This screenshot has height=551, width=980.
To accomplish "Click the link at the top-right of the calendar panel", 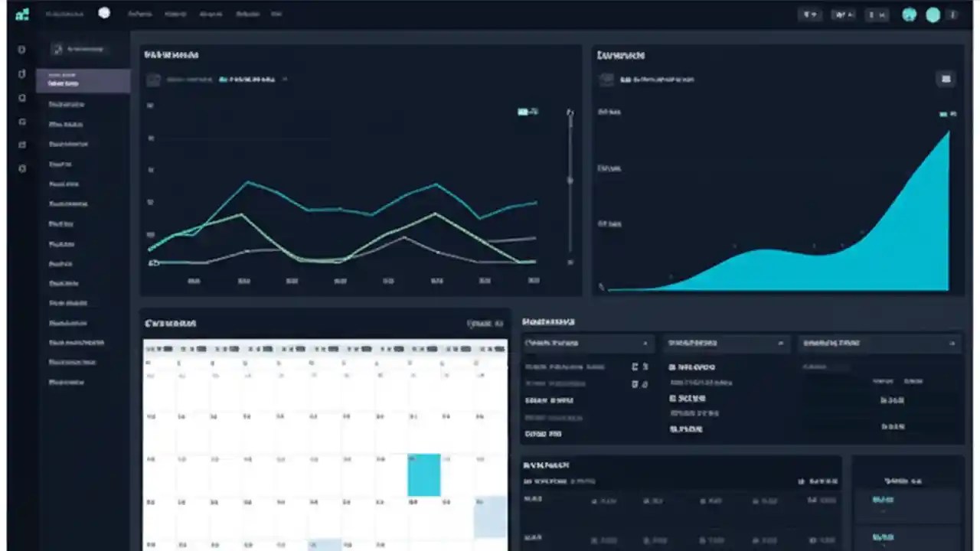I will 484,323.
